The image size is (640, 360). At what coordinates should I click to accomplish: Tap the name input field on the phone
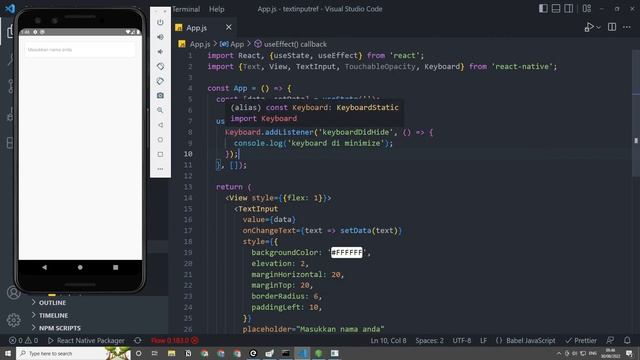[80, 49]
